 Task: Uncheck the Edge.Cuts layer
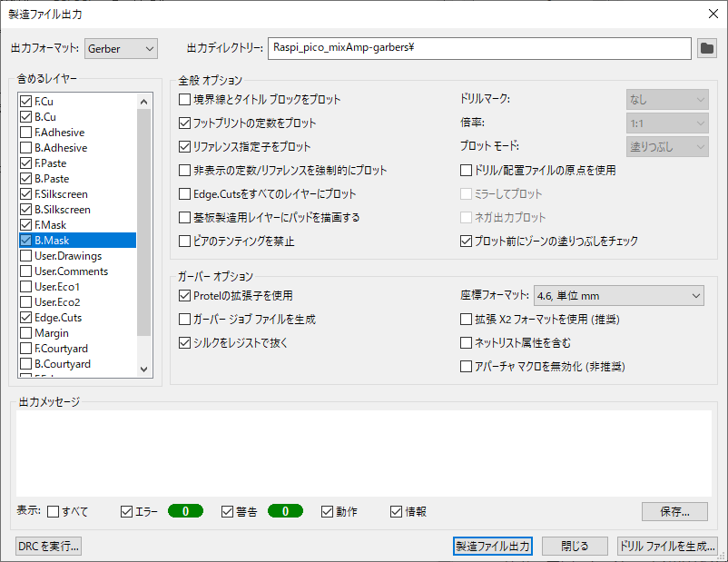tap(26, 318)
